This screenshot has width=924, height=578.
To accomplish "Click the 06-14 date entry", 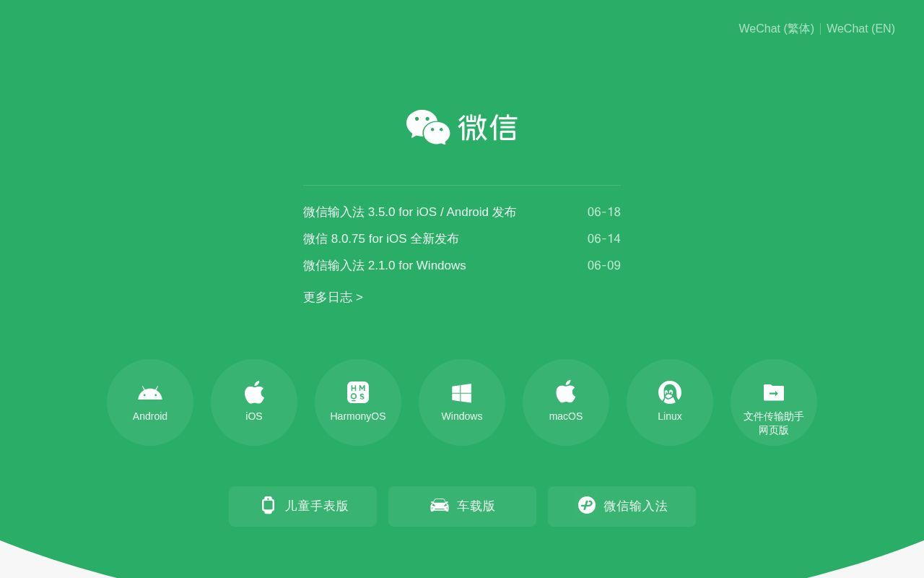I will (604, 239).
